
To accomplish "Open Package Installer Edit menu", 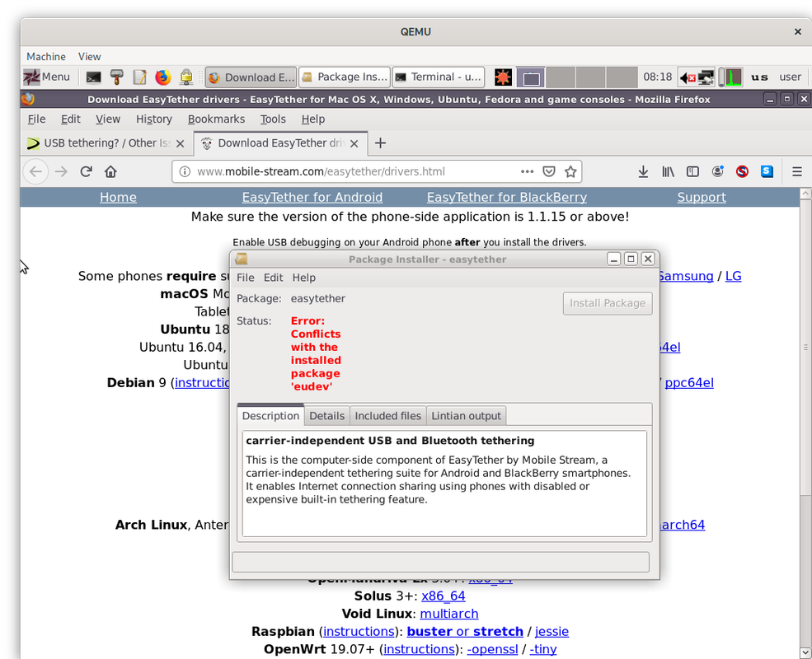I will [x=273, y=278].
